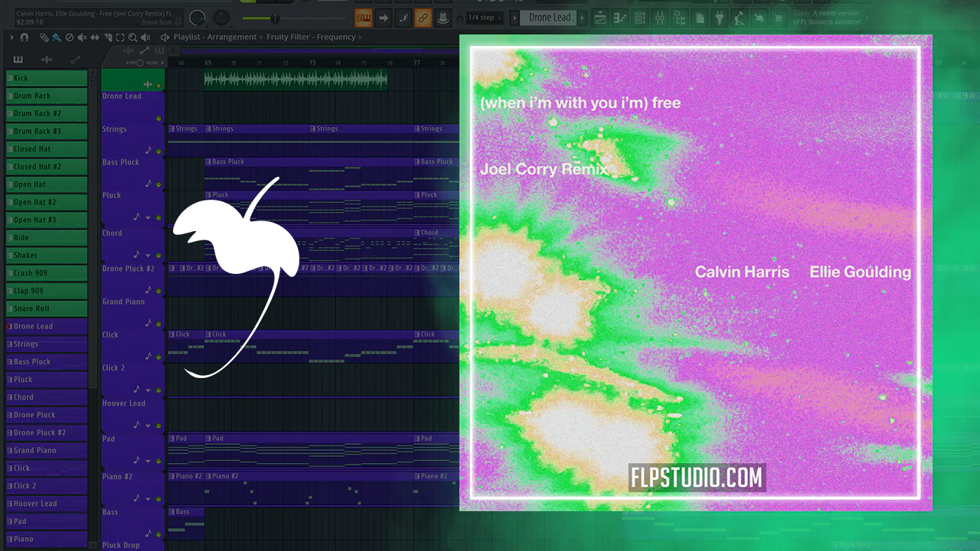Viewport: 980px width, 551px height.
Task: Open the playlist options arrow menu
Action: pos(12,37)
